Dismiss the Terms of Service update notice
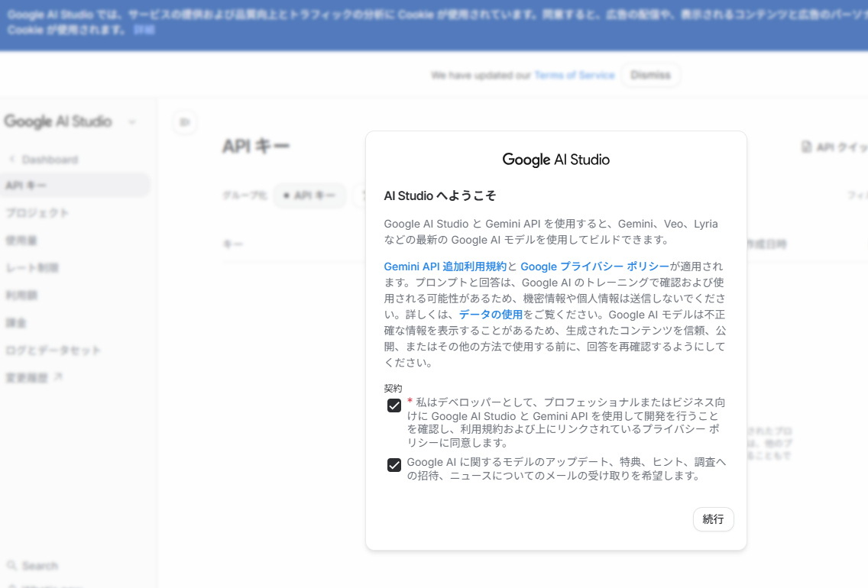This screenshot has height=588, width=868. coord(650,75)
